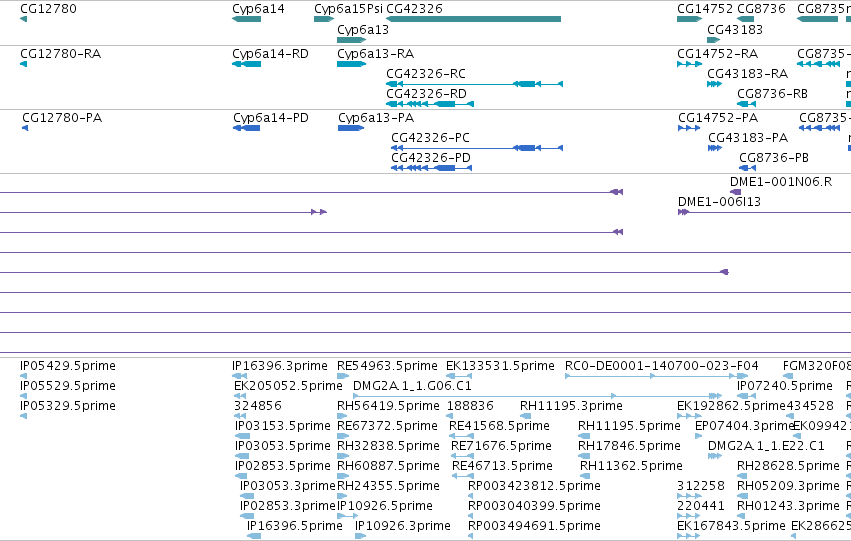Screen dimensions: 851x541
Task: Select the CG42326-PC CDS label
Action: coord(430,138)
